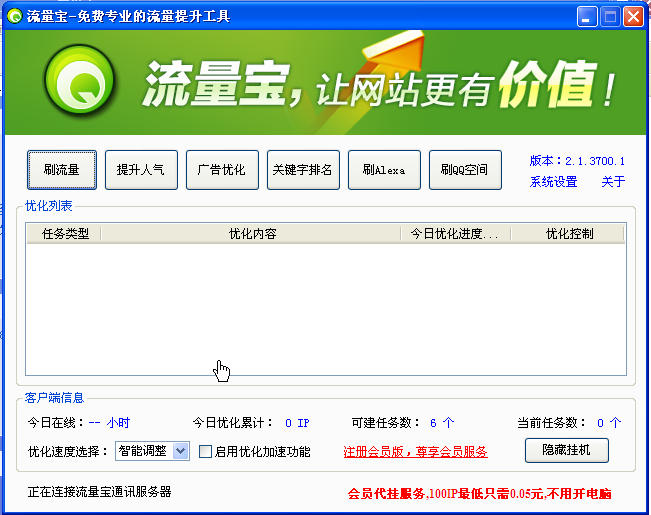Click the 任务类型 column header
The width and height of the screenshot is (651, 515).
pos(64,234)
